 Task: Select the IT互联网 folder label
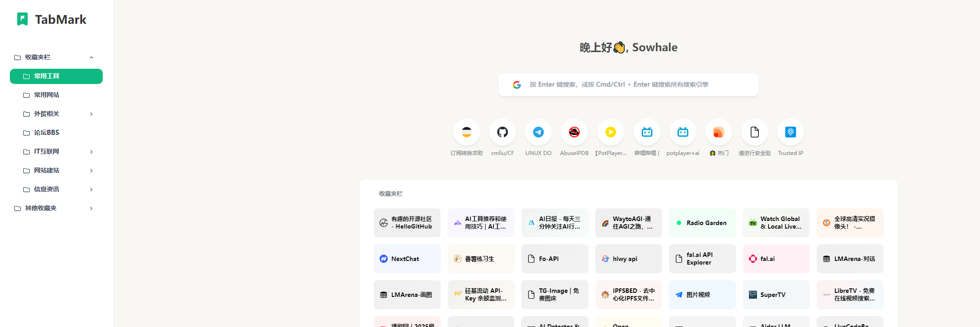(x=47, y=151)
